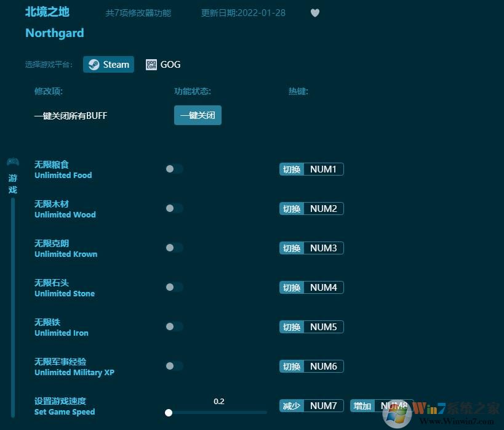Click the 一键关闭 close all BUFF button
Screen dimensions: 504x430
pos(198,115)
